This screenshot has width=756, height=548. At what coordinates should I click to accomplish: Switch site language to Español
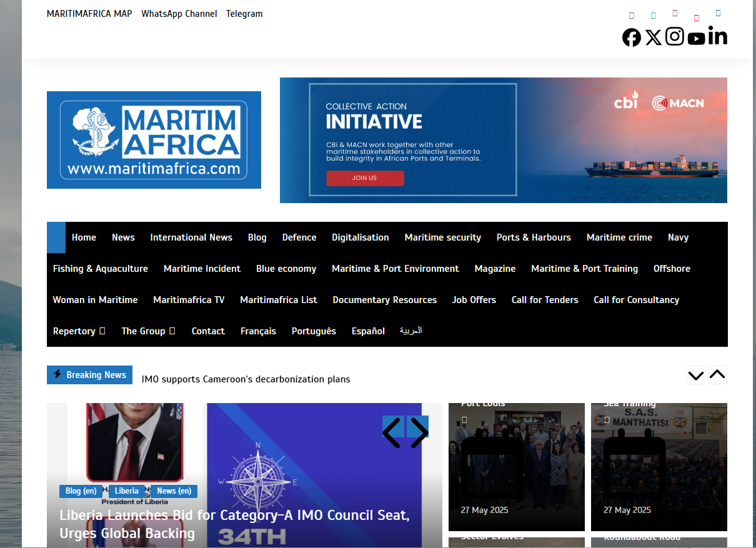click(368, 331)
